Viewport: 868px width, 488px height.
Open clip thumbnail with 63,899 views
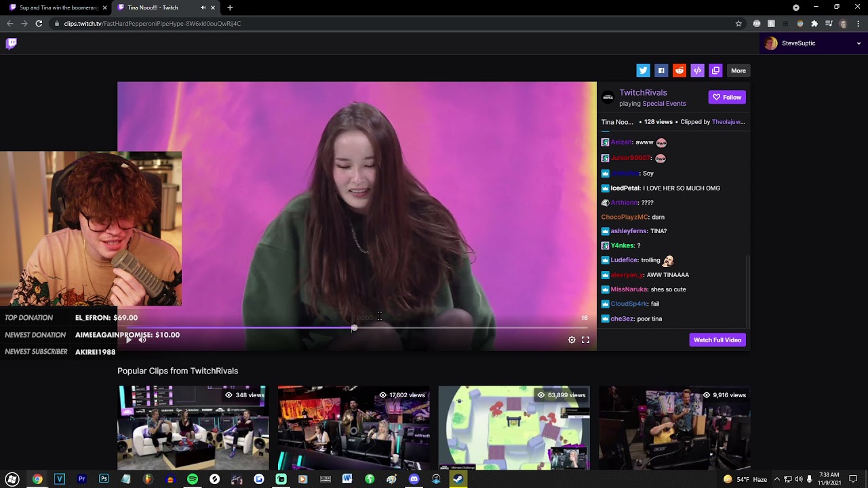coord(514,428)
